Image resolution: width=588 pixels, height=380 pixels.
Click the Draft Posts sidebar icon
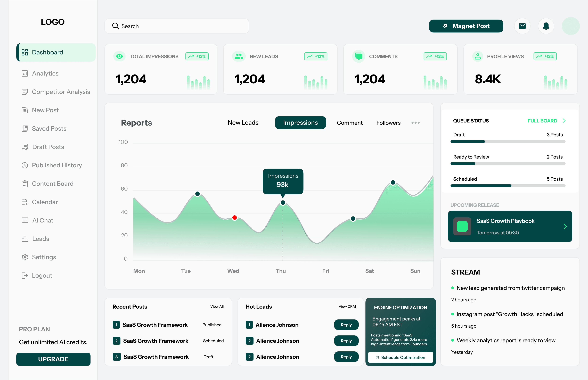pos(25,147)
